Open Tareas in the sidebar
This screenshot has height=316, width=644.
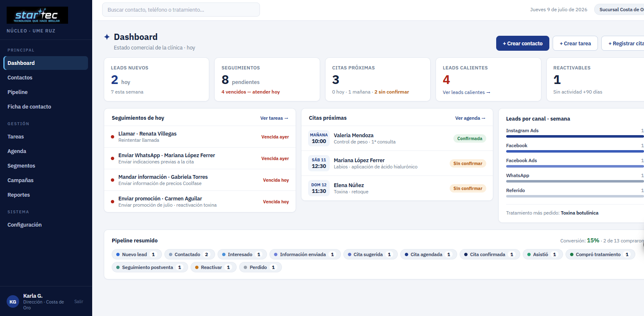click(x=46, y=137)
